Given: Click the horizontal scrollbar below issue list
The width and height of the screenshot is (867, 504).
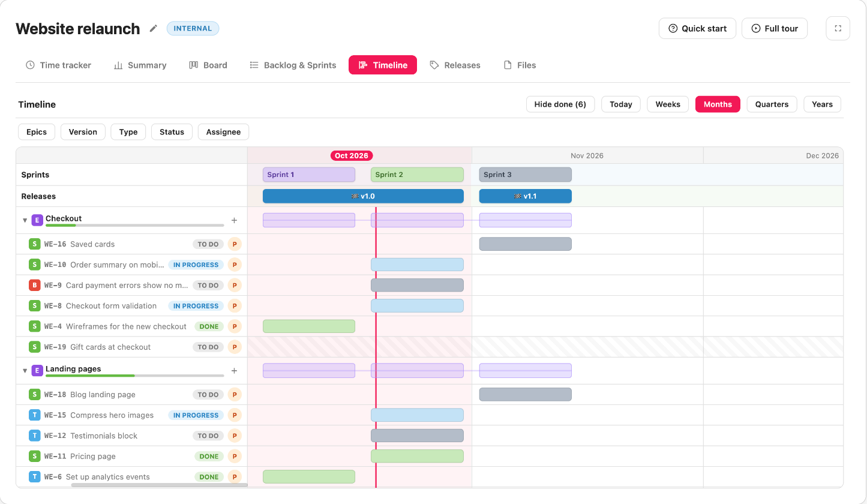Looking at the screenshot, I should pyautogui.click(x=160, y=485).
